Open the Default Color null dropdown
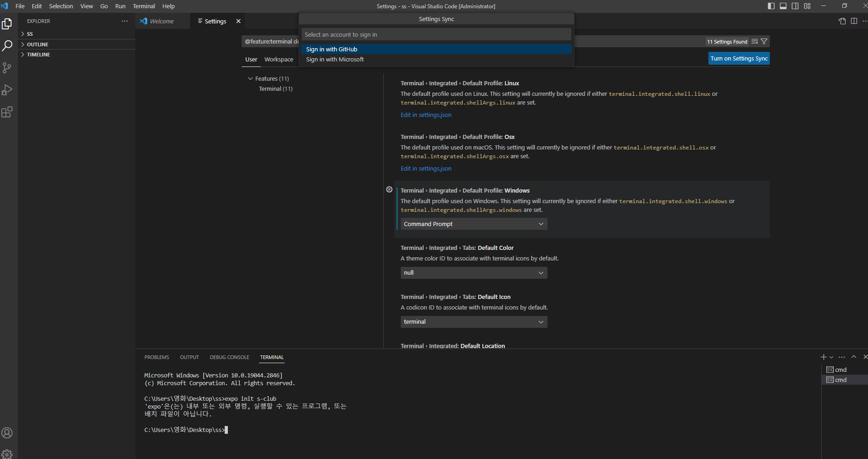The image size is (868, 459). 474,273
